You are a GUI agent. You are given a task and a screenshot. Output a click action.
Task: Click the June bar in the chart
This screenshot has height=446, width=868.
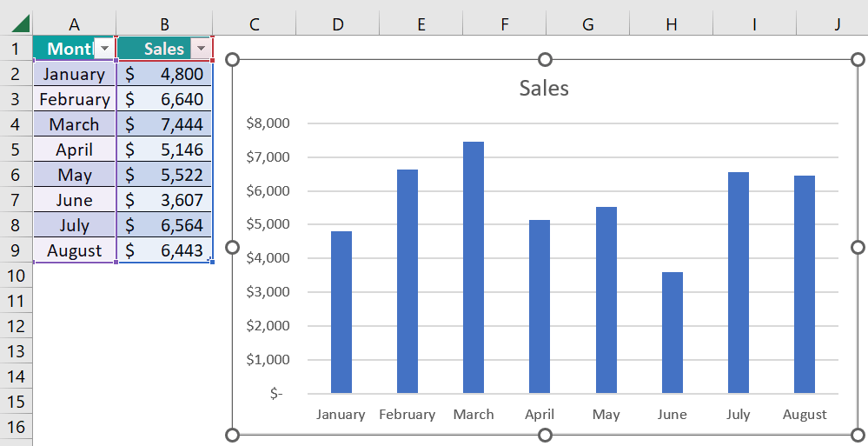(673, 333)
